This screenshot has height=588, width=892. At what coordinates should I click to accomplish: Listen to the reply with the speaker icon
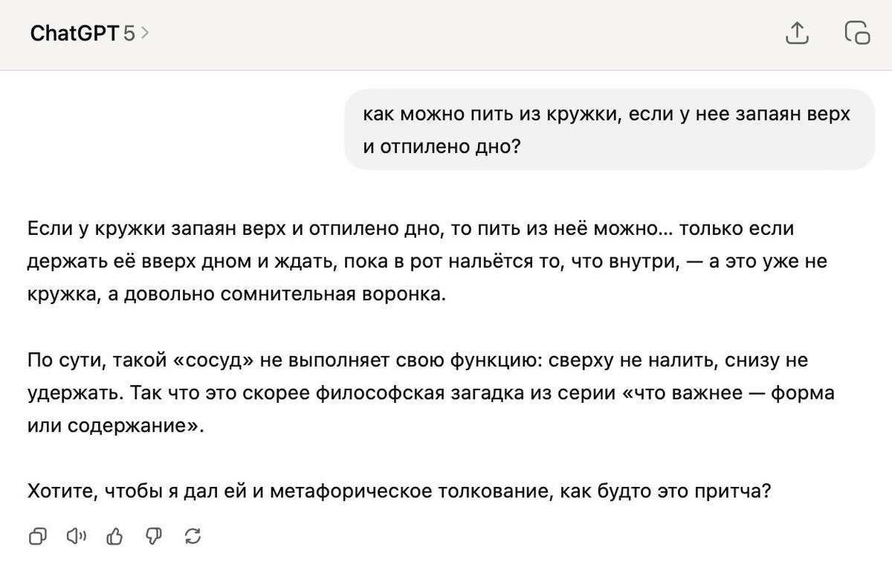coord(77,535)
